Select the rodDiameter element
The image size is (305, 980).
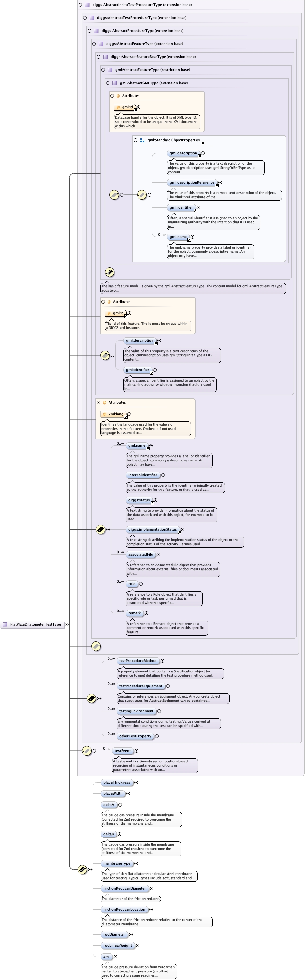coord(114,934)
